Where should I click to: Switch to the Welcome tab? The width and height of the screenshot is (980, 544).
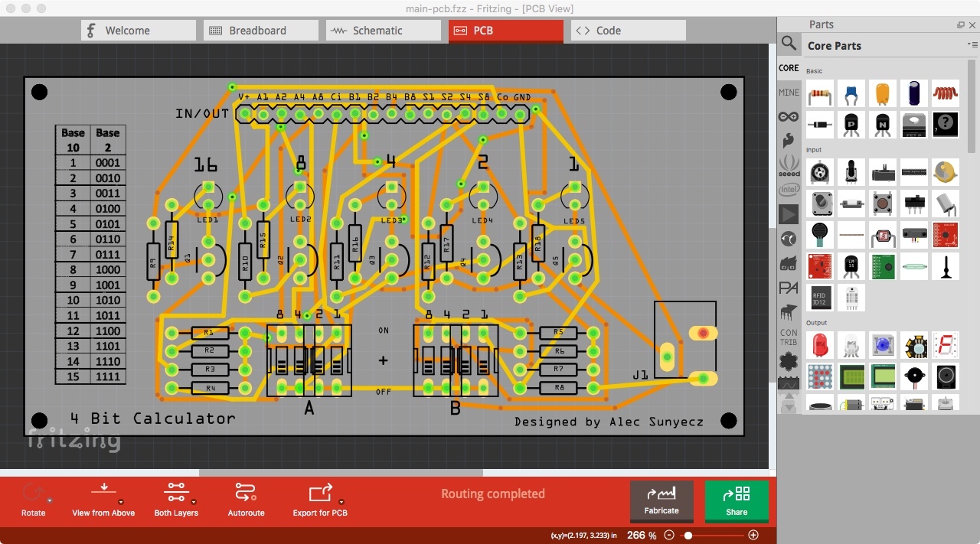click(x=139, y=31)
